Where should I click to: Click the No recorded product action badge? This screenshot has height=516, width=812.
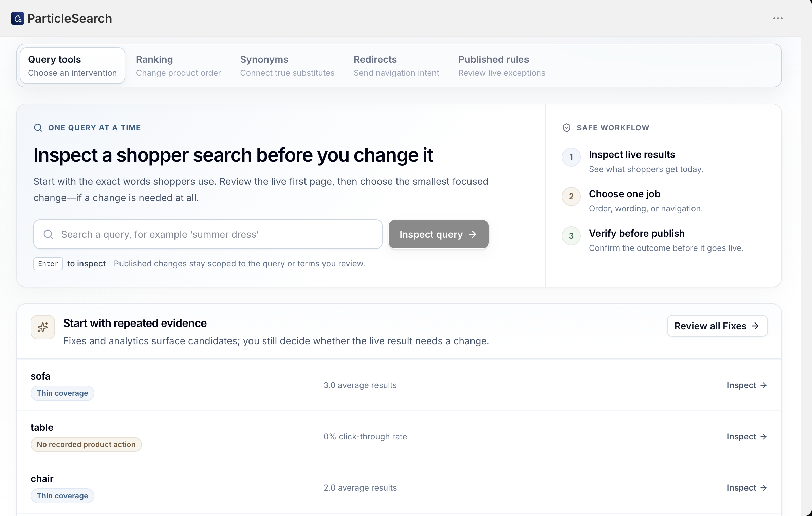pyautogui.click(x=86, y=444)
